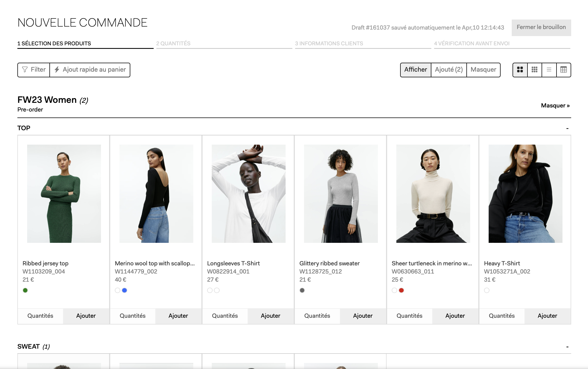
Task: Collapse FW23 Women with Masquer »
Action: click(x=555, y=106)
